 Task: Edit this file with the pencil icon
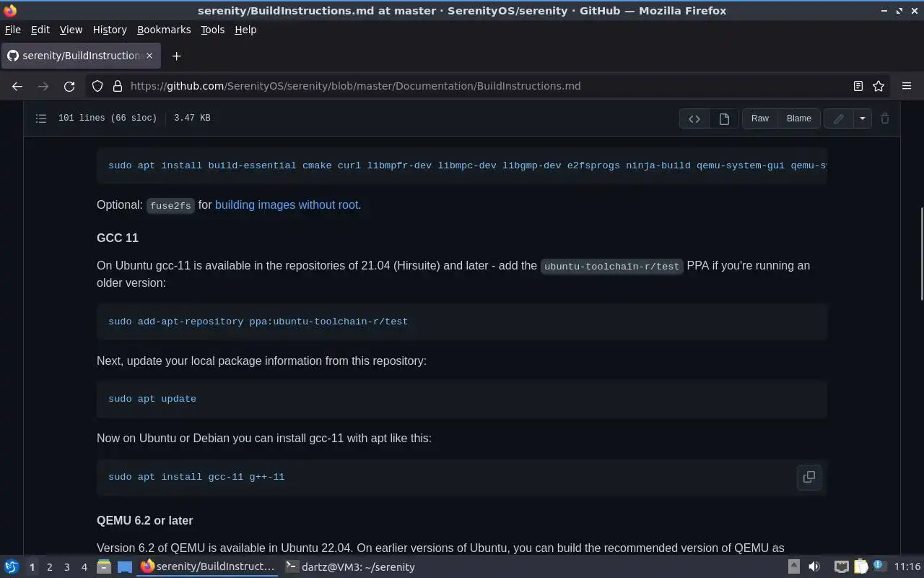pos(838,118)
